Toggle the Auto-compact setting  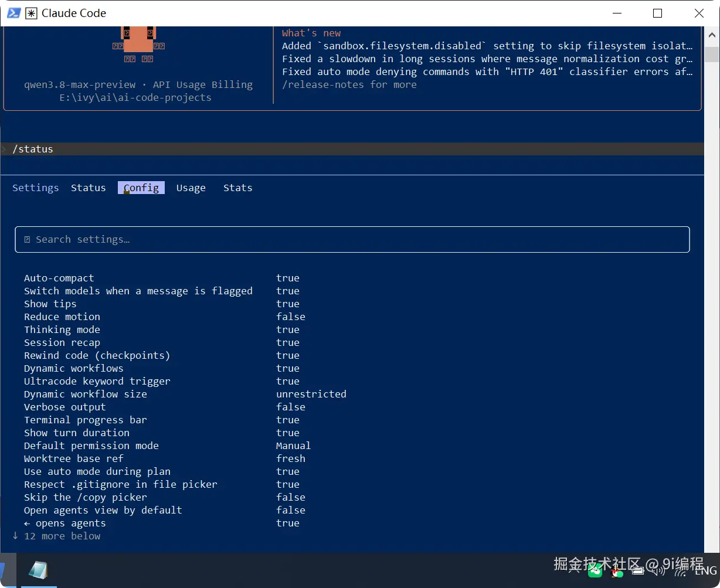click(162, 278)
